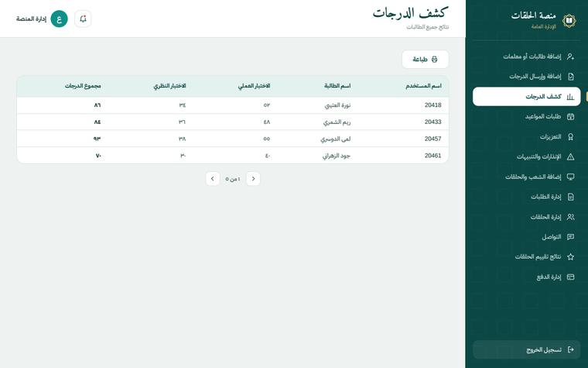Click student name ريم الشمري
This screenshot has height=368, width=588.
click(337, 122)
